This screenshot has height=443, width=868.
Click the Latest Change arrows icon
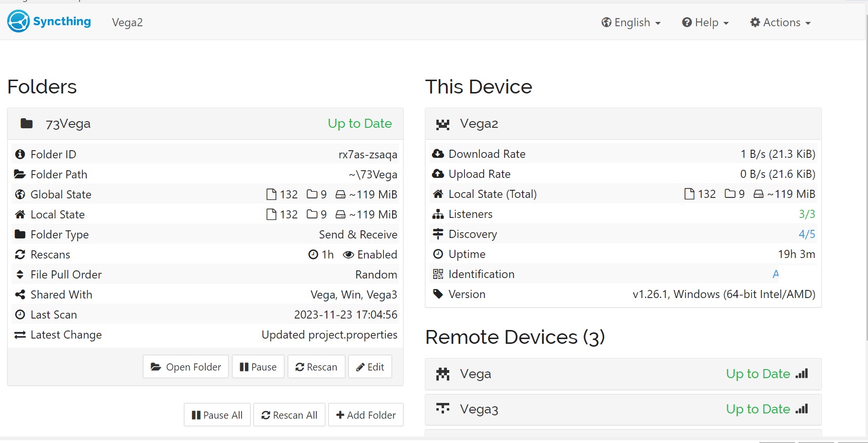click(x=20, y=335)
